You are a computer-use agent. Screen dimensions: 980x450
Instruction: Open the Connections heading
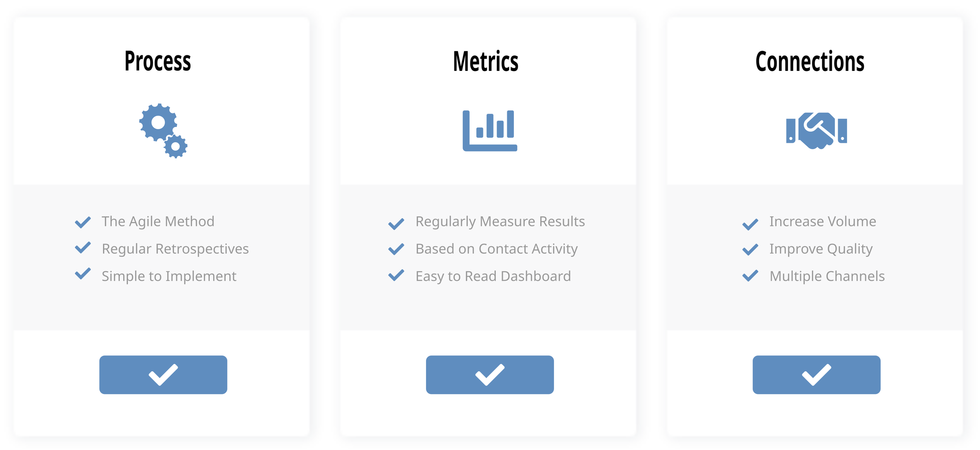[x=809, y=62]
